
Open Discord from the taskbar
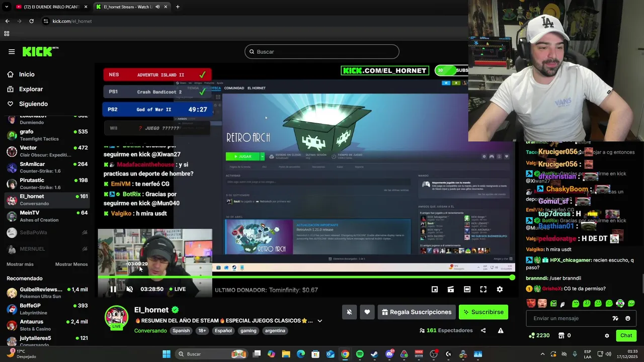coord(389,354)
